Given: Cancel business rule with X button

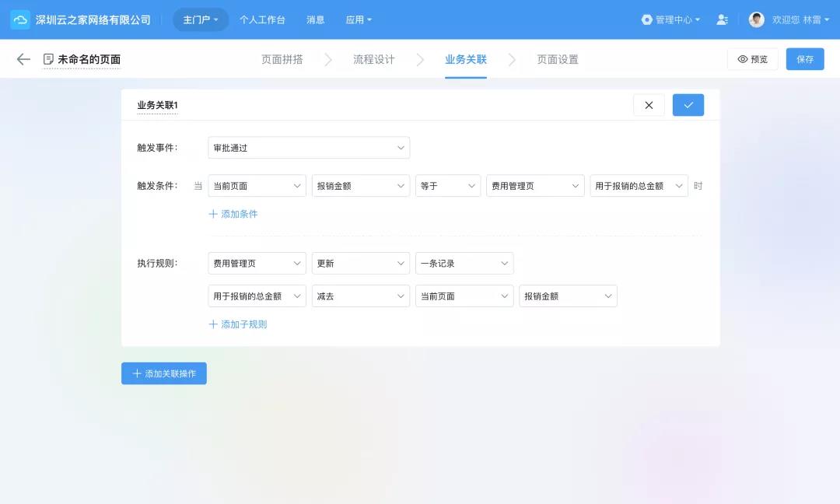Looking at the screenshot, I should 649,105.
